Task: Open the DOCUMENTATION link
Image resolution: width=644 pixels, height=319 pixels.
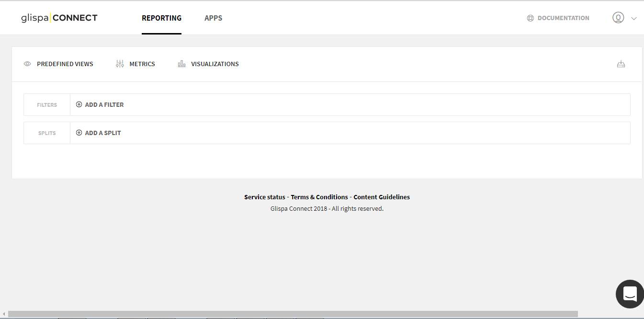Action: pyautogui.click(x=563, y=18)
